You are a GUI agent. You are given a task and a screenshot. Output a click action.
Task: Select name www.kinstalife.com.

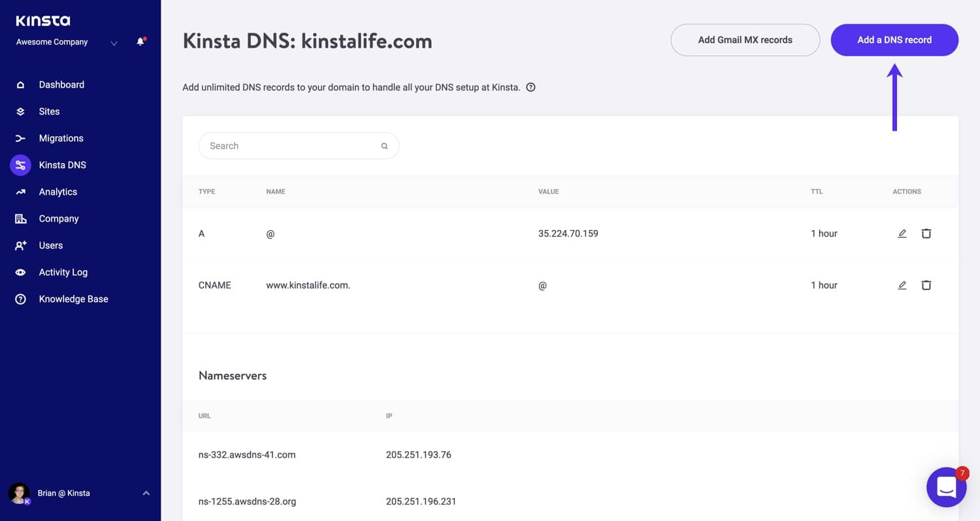coord(308,285)
